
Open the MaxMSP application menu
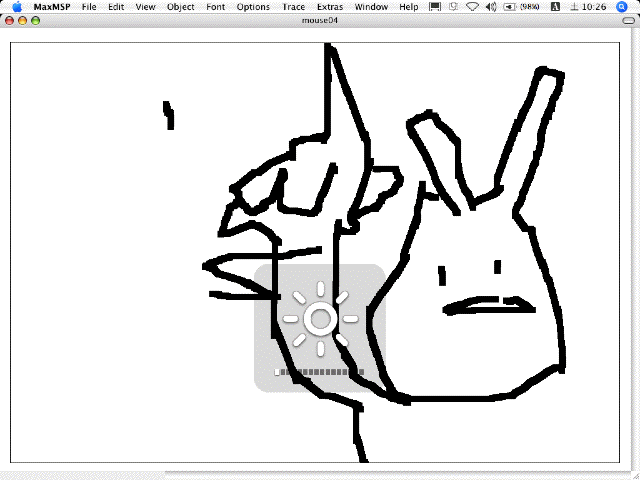pyautogui.click(x=50, y=7)
